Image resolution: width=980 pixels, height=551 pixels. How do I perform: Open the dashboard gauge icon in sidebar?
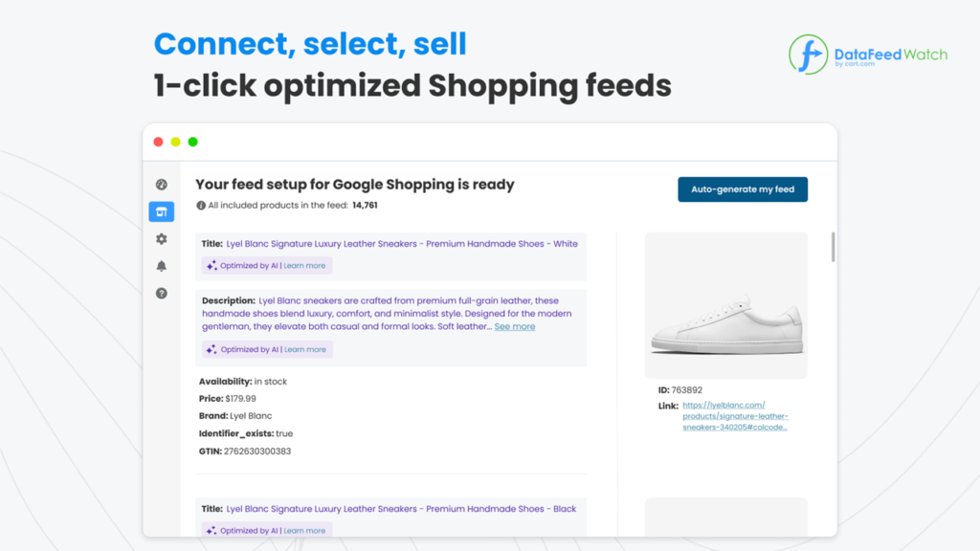pyautogui.click(x=161, y=185)
